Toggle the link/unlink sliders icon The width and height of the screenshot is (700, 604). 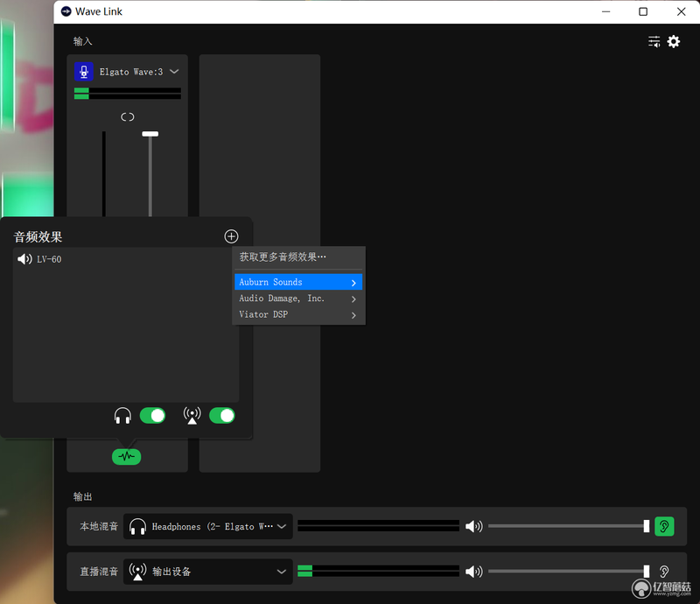point(127,117)
